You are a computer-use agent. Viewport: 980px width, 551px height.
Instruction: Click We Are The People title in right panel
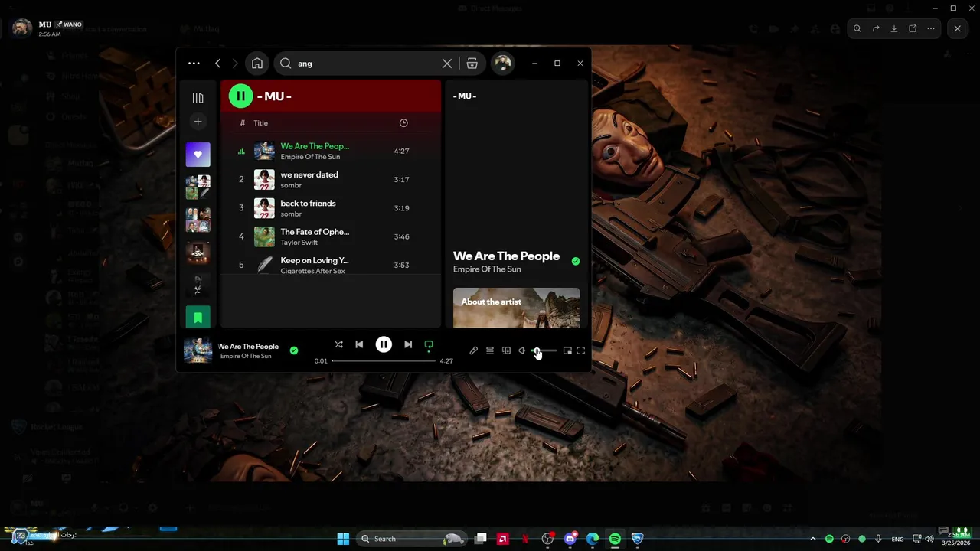[506, 256]
